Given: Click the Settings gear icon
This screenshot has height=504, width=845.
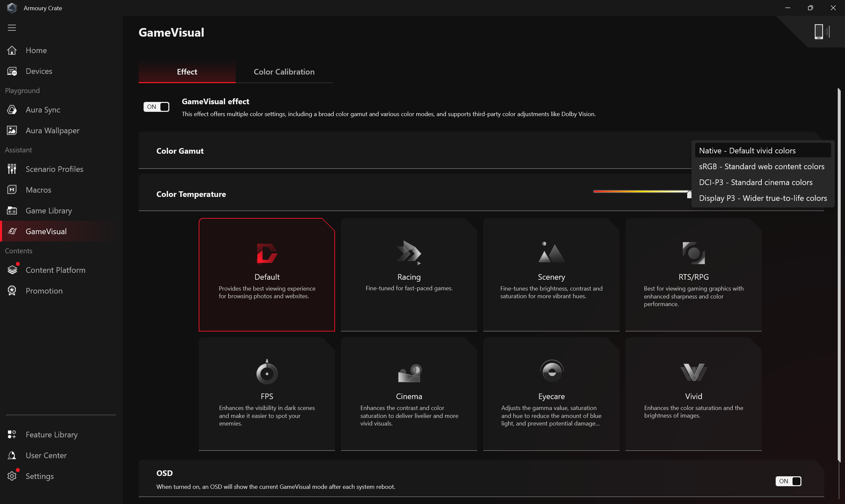Looking at the screenshot, I should coord(12,476).
